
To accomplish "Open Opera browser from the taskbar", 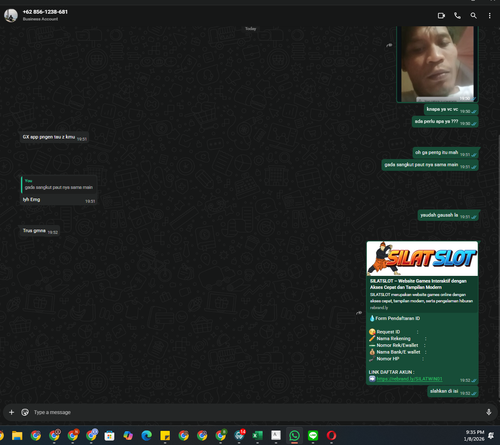I will (x=331, y=435).
